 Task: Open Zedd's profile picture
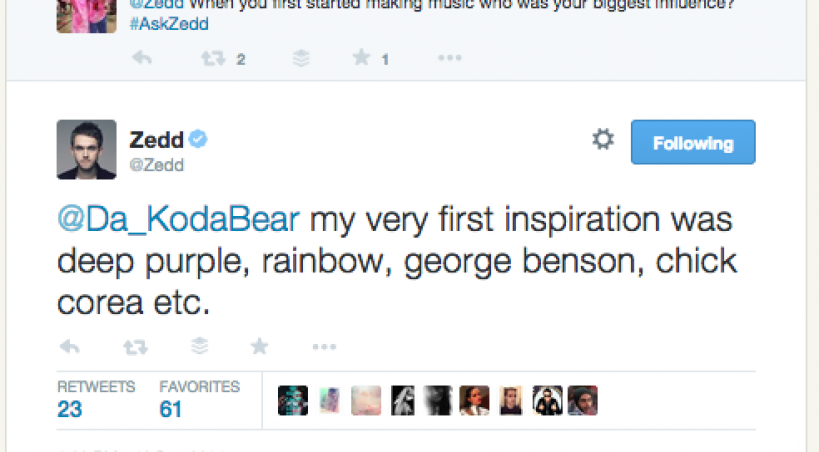86,149
